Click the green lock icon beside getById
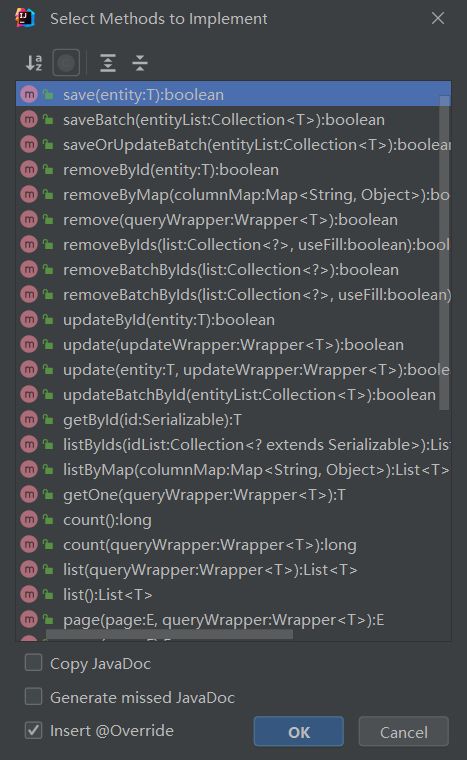This screenshot has height=760, width=467. point(48,419)
